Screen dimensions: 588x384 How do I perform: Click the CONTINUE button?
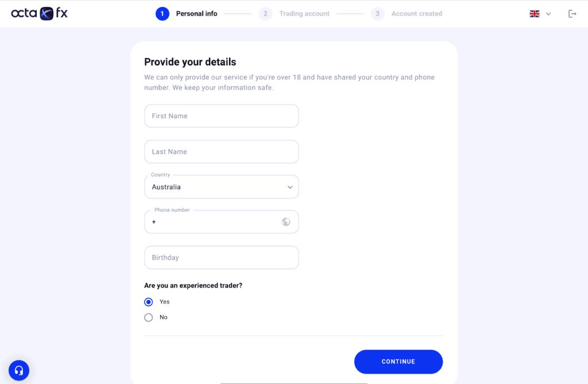coord(399,362)
